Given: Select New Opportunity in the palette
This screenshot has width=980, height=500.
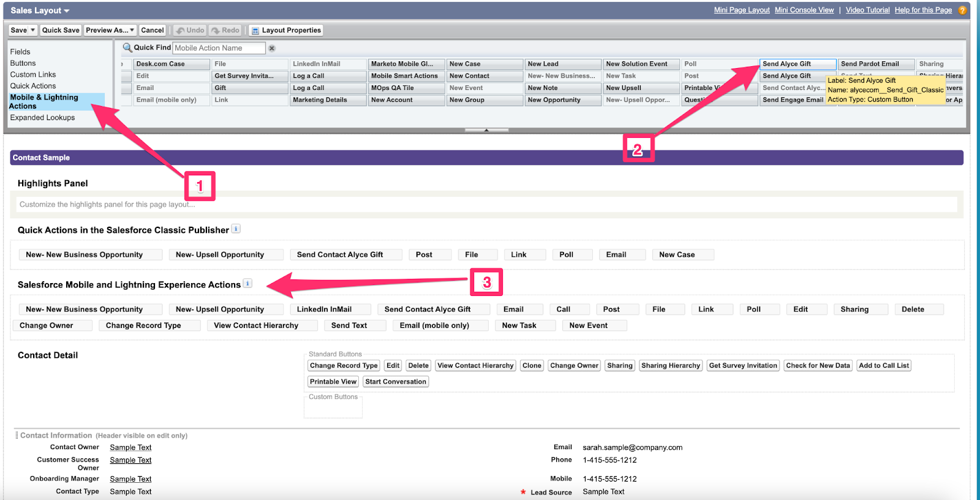Looking at the screenshot, I should pos(563,100).
